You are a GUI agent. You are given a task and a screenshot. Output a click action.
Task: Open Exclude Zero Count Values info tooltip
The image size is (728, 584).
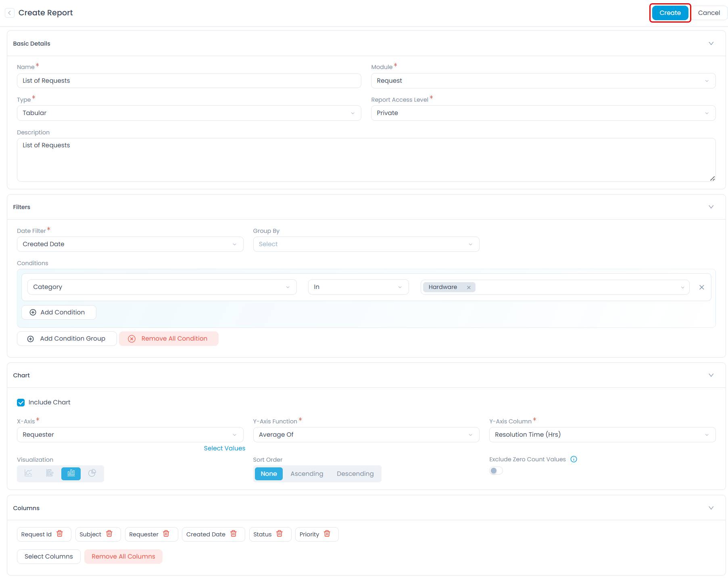[574, 459]
